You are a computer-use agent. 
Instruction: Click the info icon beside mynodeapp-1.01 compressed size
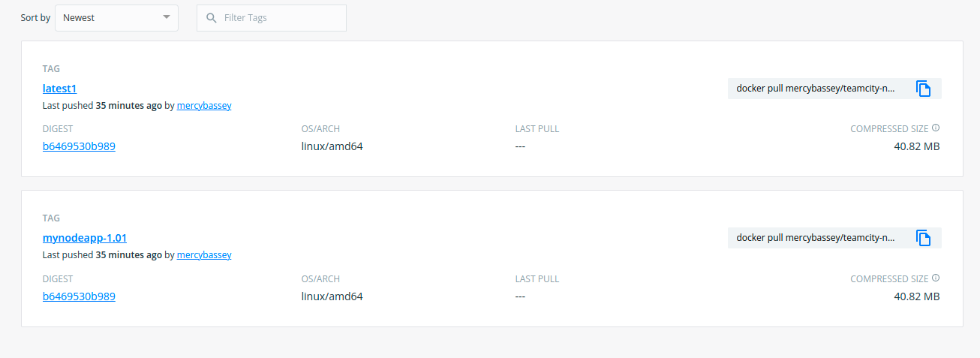click(x=936, y=278)
